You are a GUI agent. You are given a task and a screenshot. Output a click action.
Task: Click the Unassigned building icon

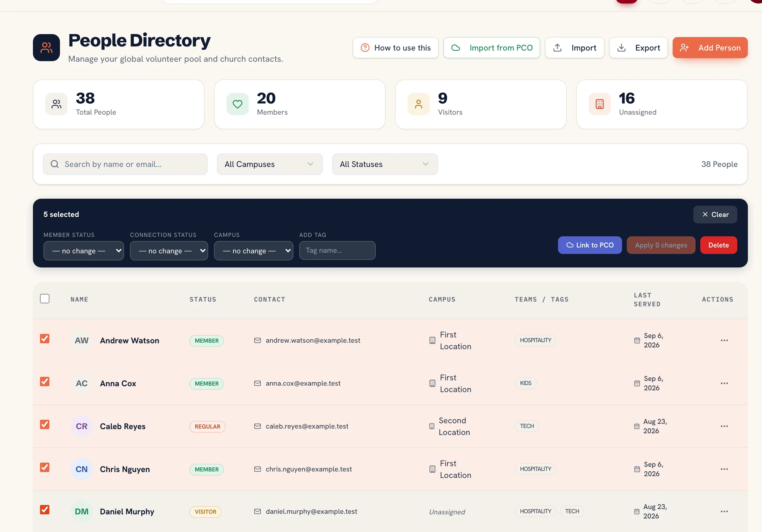[x=599, y=104]
